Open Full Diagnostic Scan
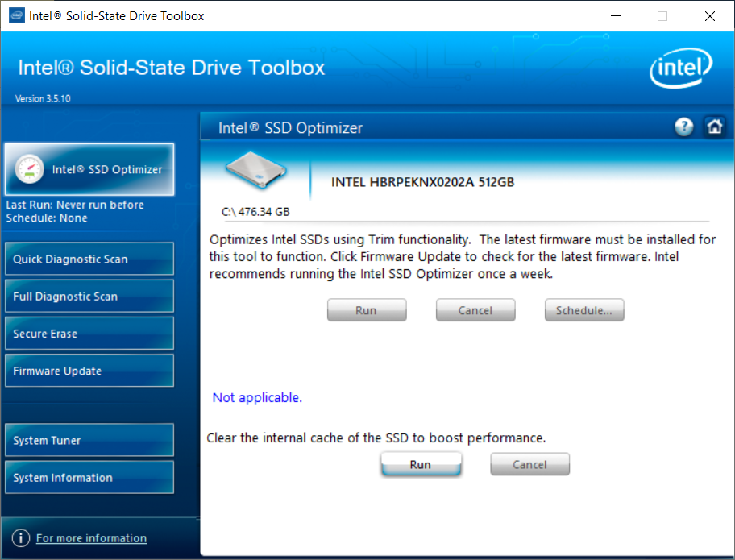Viewport: 735px width, 560px height. click(89, 297)
